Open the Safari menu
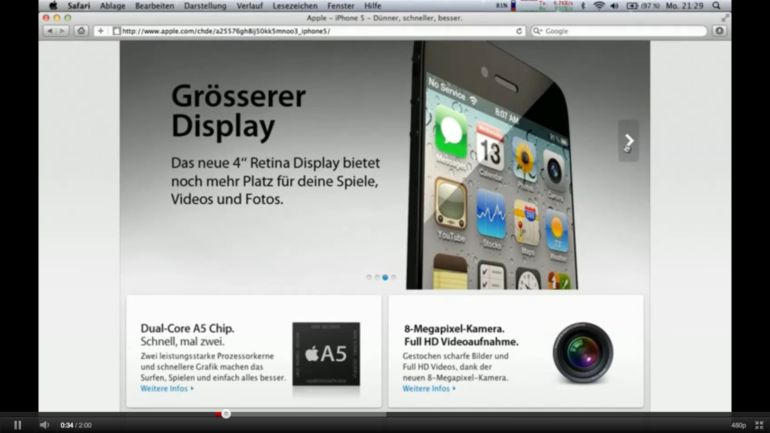Screen dimensions: 770x433 79,6
